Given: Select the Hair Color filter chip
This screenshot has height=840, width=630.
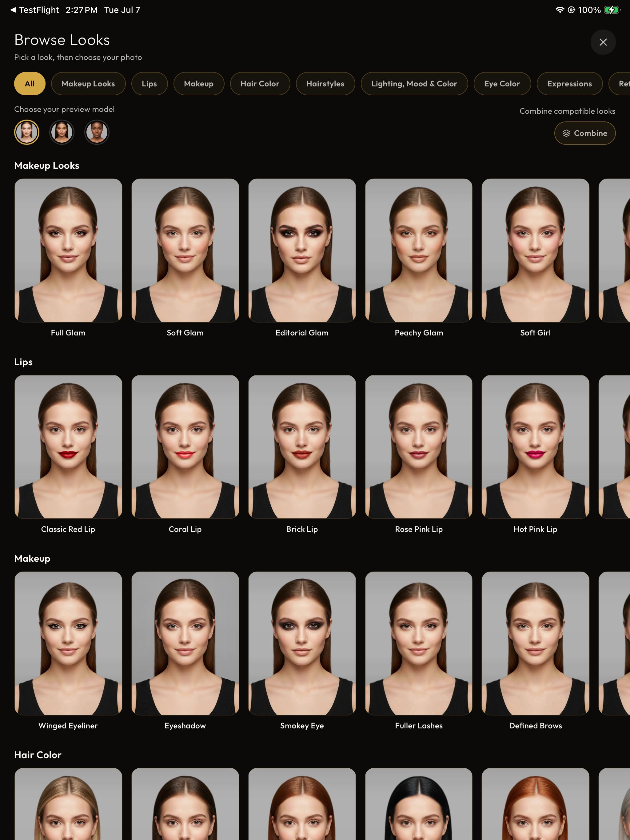Looking at the screenshot, I should pyautogui.click(x=260, y=84).
